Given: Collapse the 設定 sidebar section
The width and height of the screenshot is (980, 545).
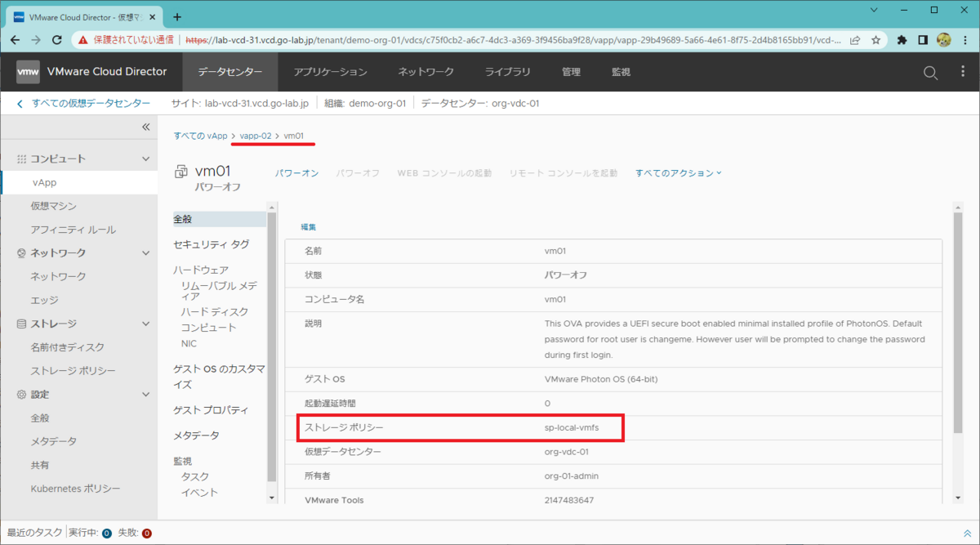Looking at the screenshot, I should pyautogui.click(x=146, y=395).
